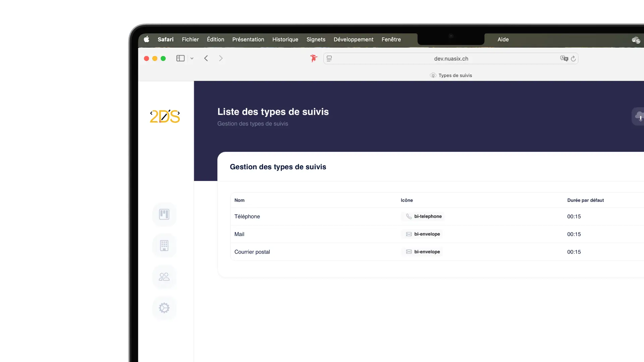Open the Édition menu
Image resolution: width=644 pixels, height=362 pixels.
(215, 40)
